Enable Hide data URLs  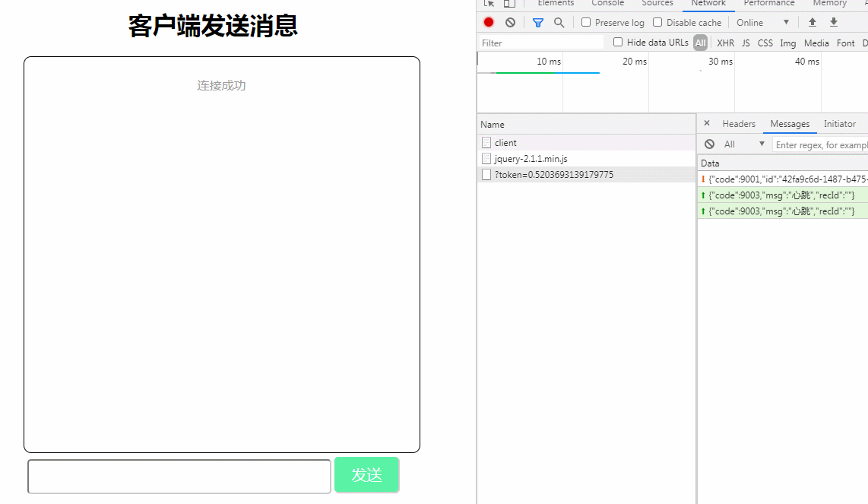tap(616, 42)
